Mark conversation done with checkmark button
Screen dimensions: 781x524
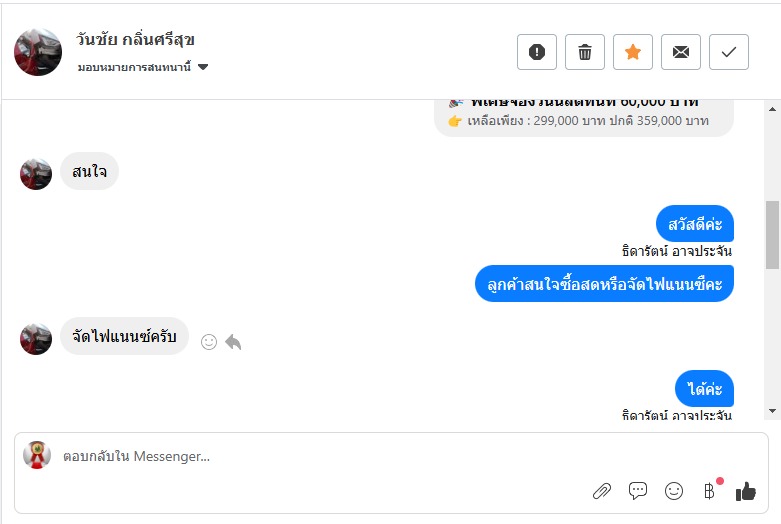pos(729,52)
